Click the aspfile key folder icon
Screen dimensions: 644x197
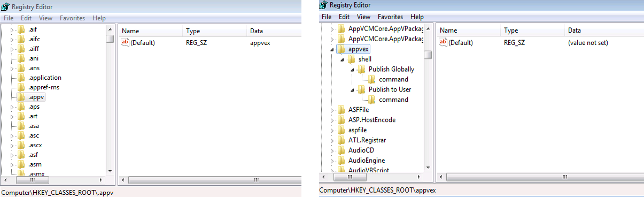tap(341, 130)
